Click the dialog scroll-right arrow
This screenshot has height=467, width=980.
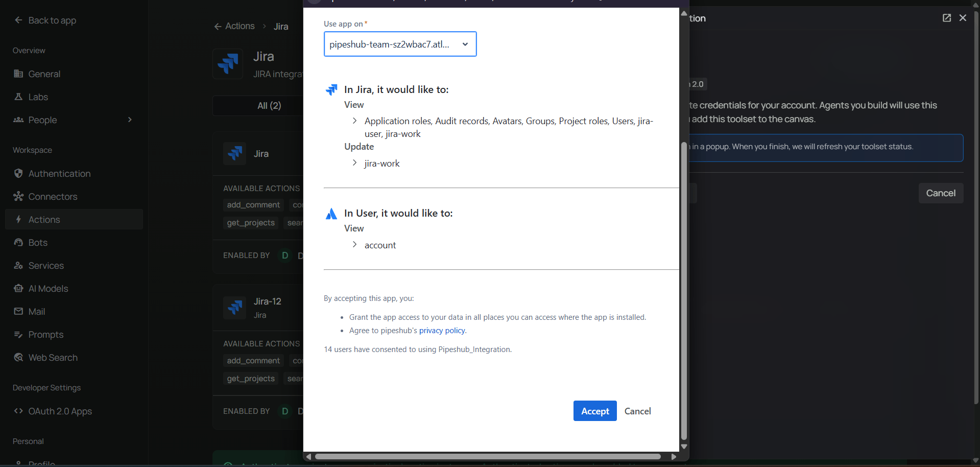(674, 456)
